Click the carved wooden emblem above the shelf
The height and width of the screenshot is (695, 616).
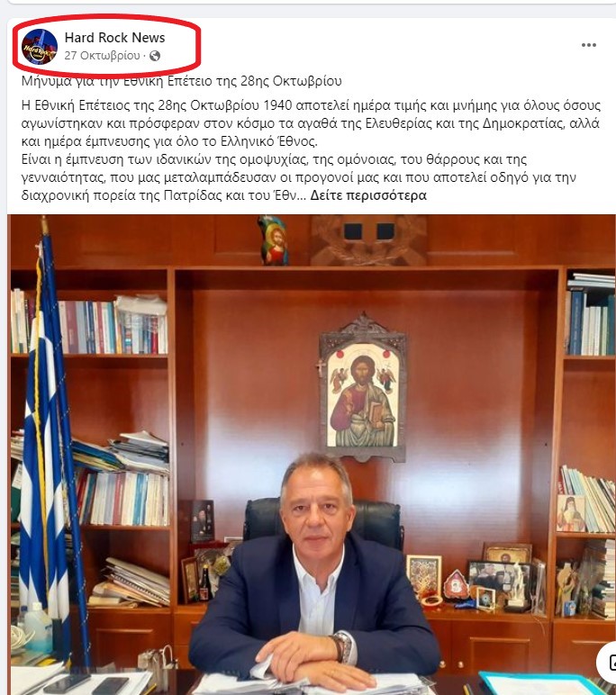tap(369, 240)
